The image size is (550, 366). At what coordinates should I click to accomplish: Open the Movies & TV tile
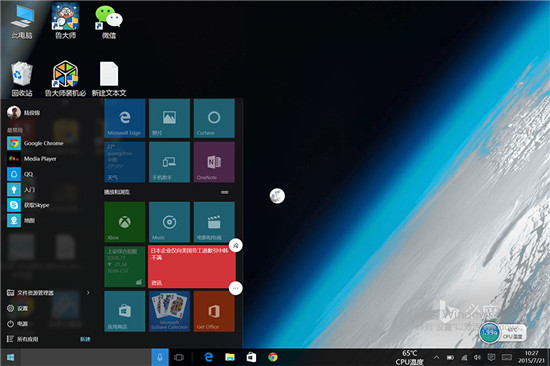click(214, 222)
